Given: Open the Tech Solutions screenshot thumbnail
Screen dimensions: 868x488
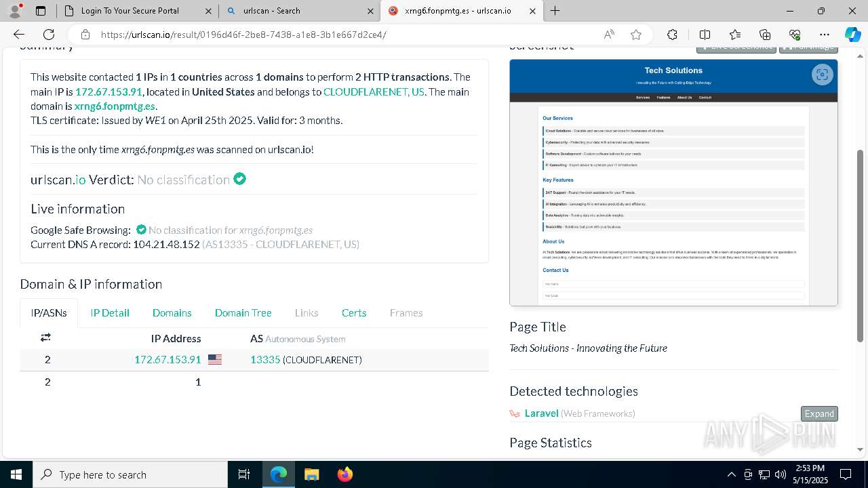Looking at the screenshot, I should [x=673, y=183].
